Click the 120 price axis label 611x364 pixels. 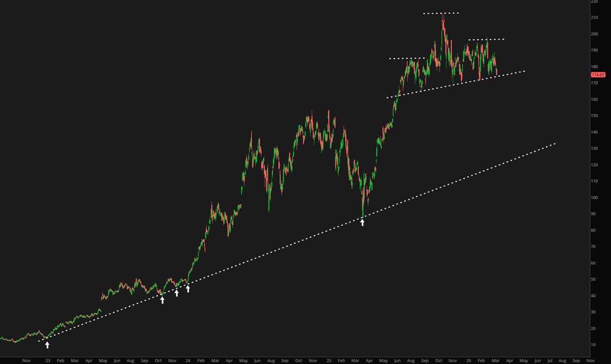pos(594,164)
